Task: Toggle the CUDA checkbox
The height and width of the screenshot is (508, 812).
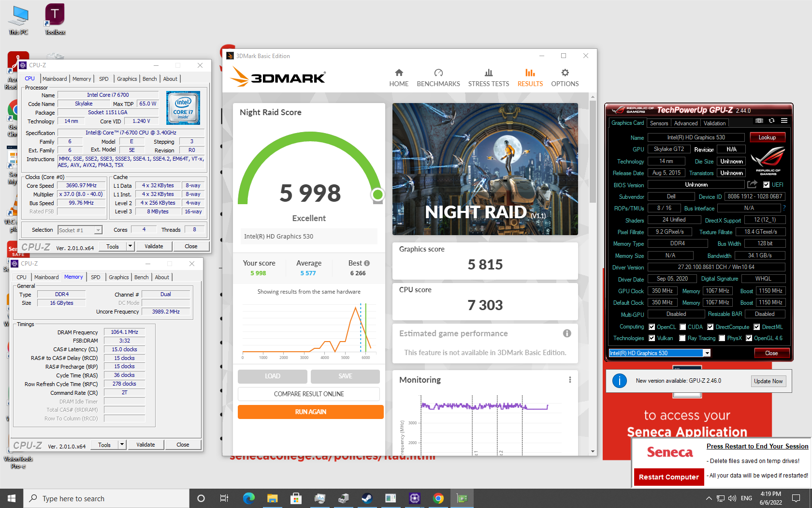Action: coord(683,327)
